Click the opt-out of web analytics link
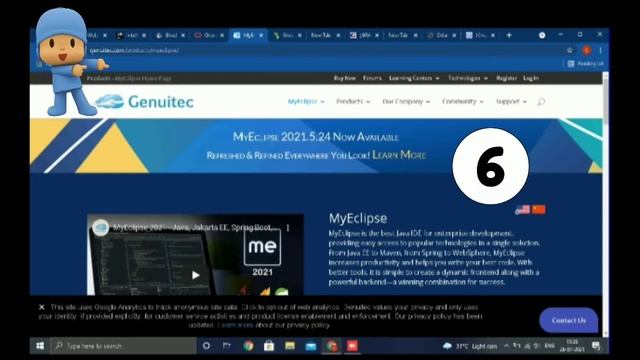640x360 pixels. click(290, 307)
